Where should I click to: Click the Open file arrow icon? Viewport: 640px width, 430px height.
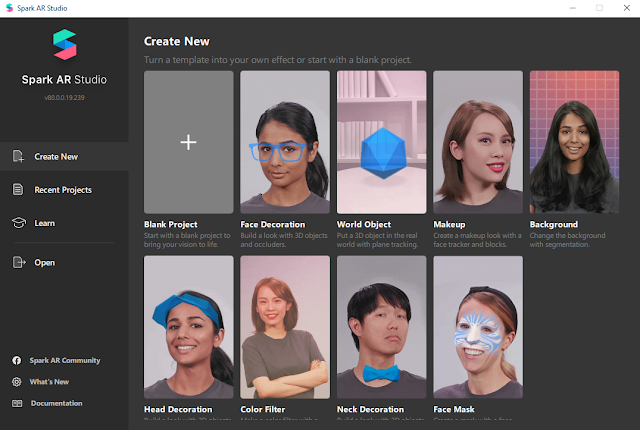pyautogui.click(x=19, y=262)
